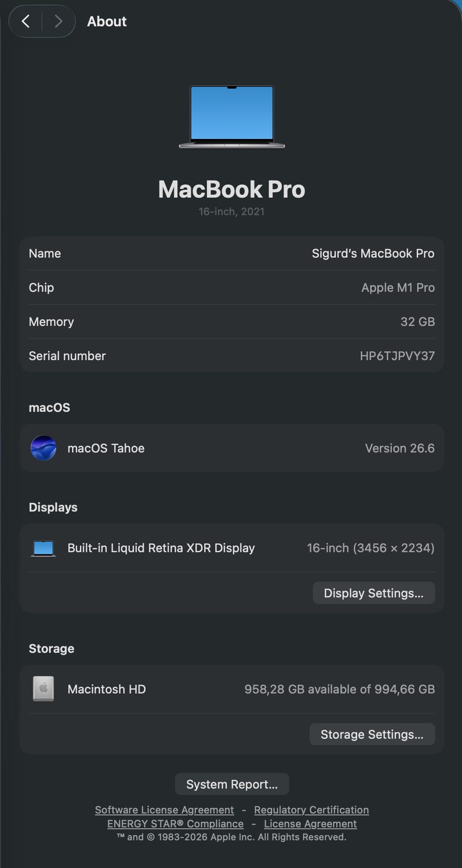Screen dimensions: 462x868
Task: Click the back arrow navigation icon
Action: [26, 21]
